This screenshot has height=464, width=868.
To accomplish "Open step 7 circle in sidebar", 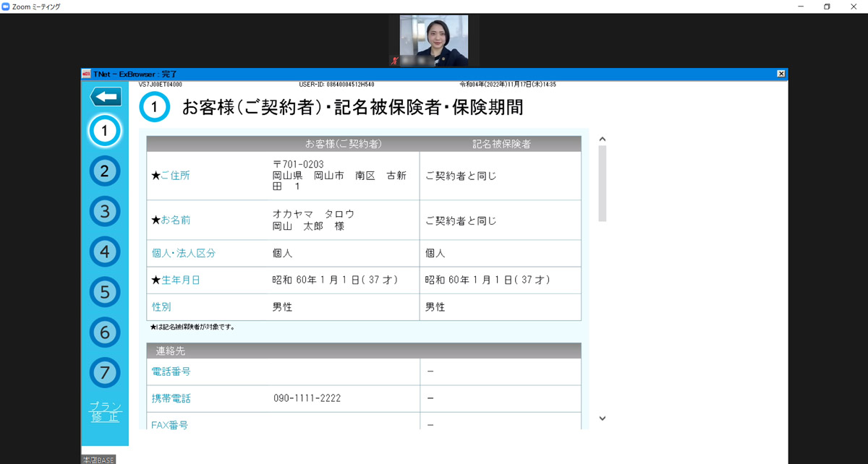I will coord(105,373).
